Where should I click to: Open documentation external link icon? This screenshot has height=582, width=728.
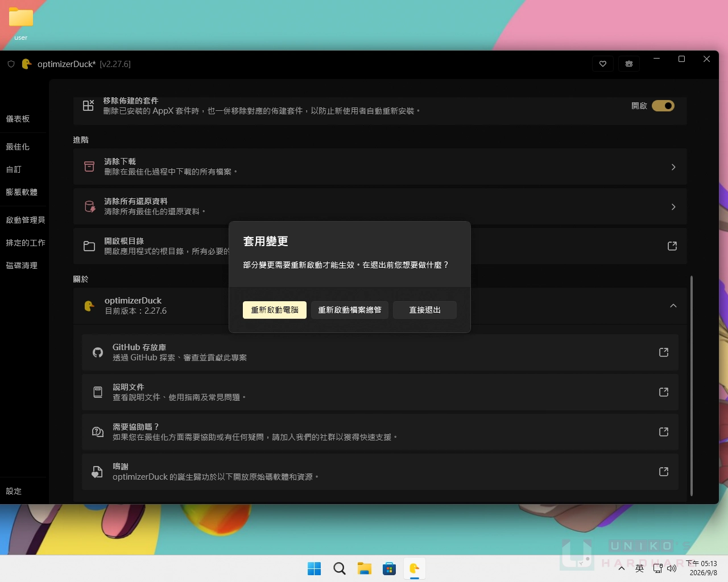tap(664, 392)
